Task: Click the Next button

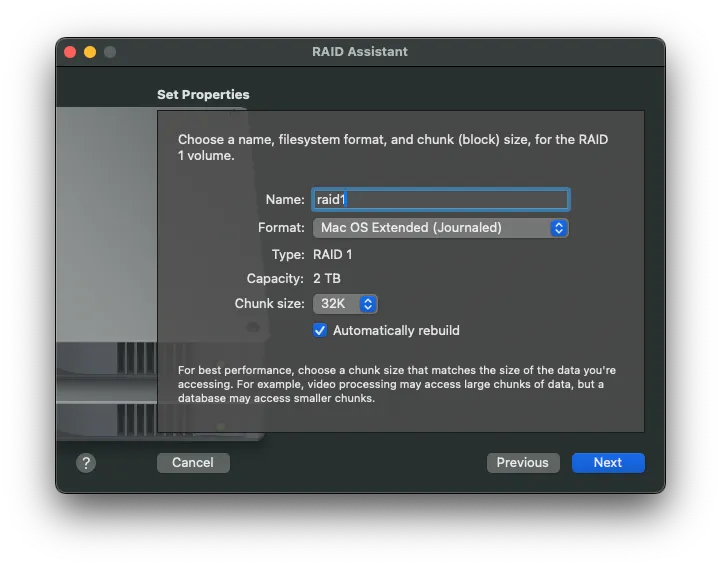Action: (608, 462)
